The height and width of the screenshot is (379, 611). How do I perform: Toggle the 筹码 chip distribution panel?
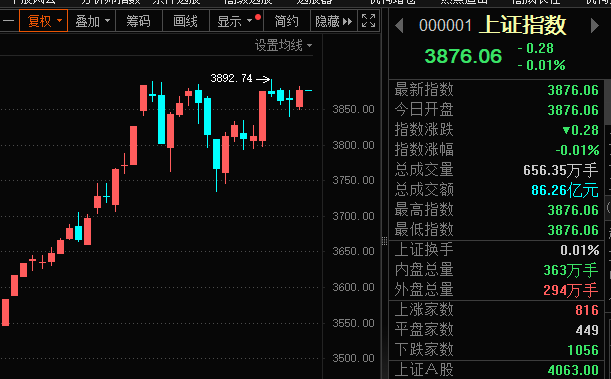point(138,21)
